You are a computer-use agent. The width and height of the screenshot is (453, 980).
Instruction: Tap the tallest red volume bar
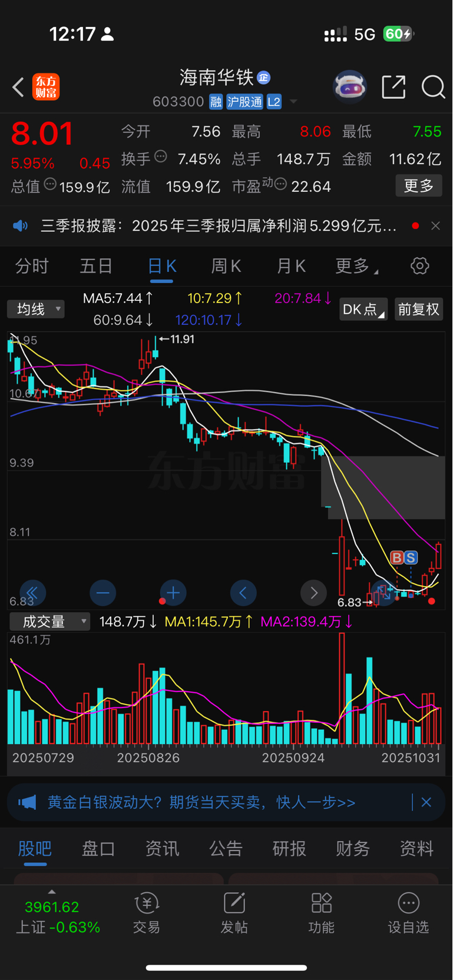point(342,689)
